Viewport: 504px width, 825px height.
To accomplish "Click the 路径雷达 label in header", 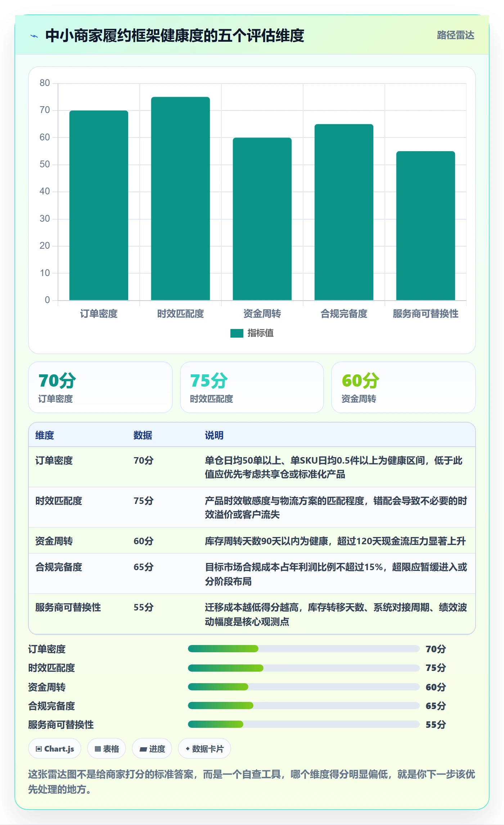I will pos(455,35).
